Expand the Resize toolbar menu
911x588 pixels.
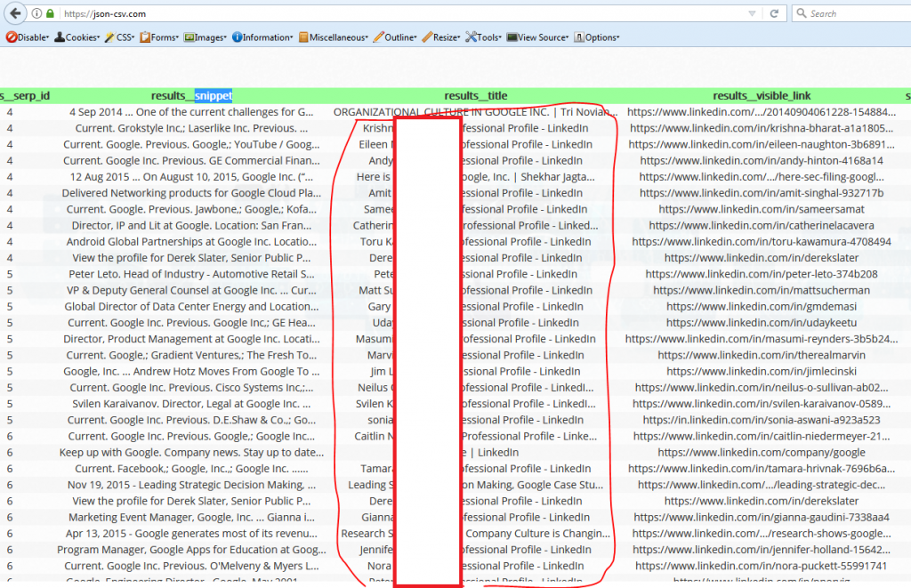(441, 37)
